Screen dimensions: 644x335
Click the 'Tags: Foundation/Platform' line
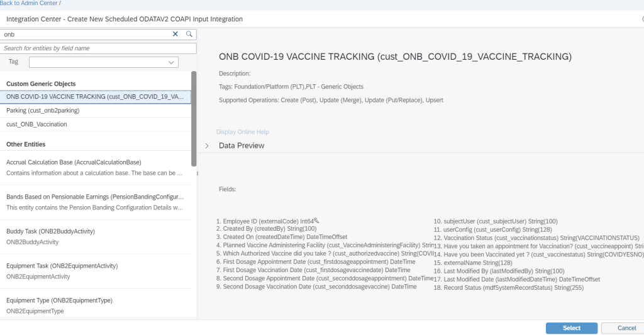coord(291,87)
